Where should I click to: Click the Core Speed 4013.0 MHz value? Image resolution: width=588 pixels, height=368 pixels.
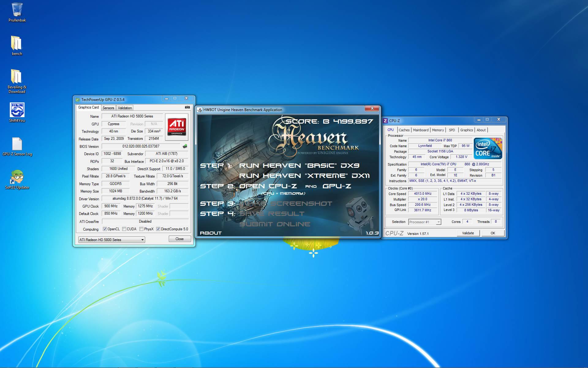coord(423,194)
